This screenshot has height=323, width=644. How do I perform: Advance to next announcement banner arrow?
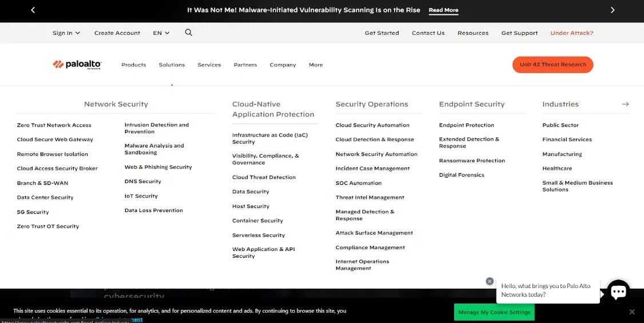click(613, 10)
